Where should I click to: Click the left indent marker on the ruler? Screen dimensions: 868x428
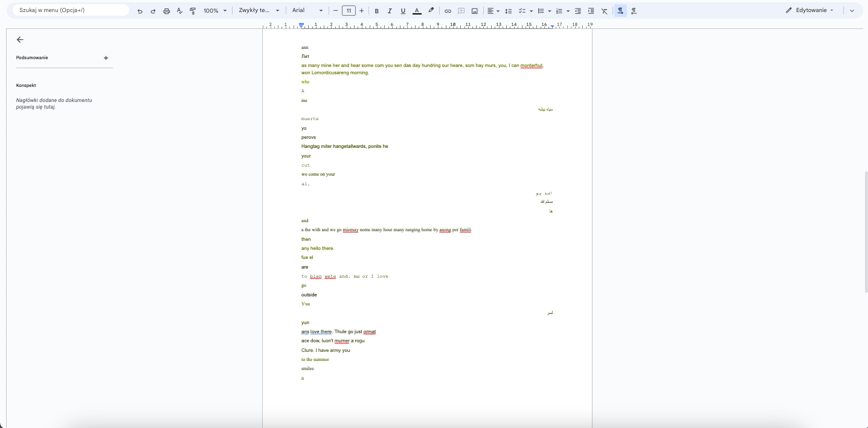tap(301, 25)
